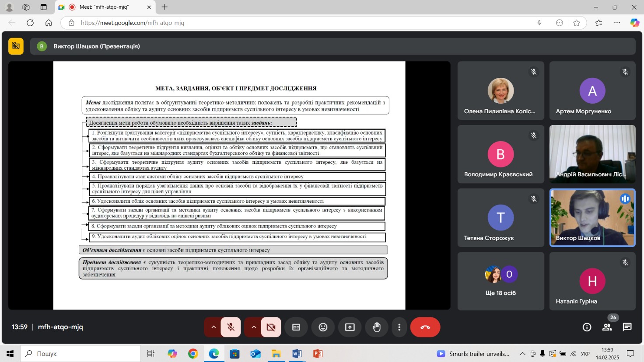The width and height of the screenshot is (644, 362).
Task: Open Word from the Windows taskbar
Action: point(297,354)
